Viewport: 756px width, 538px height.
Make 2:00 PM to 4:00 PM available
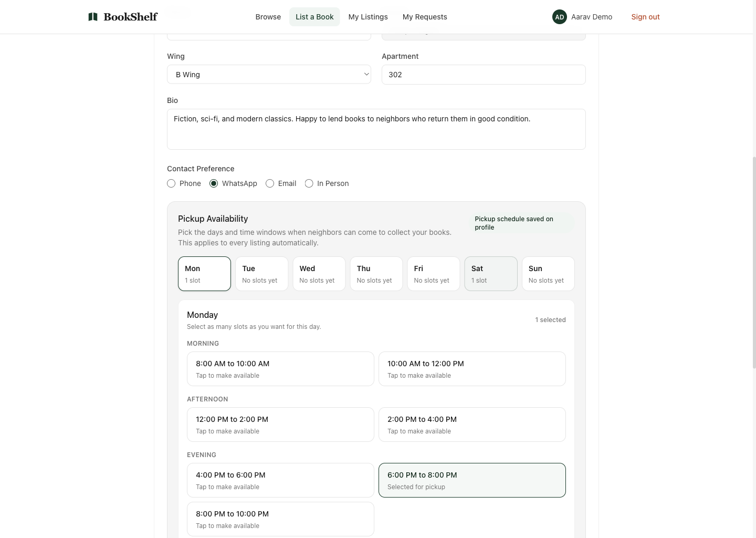pos(471,425)
